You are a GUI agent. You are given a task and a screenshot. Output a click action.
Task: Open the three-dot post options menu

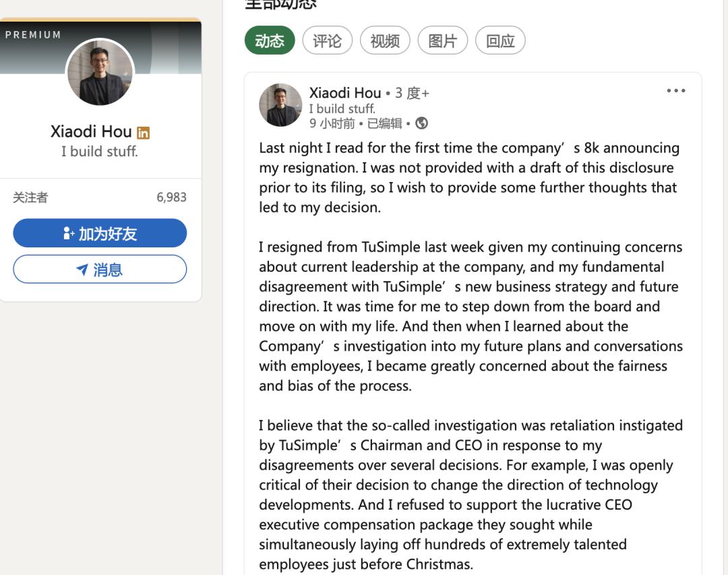(675, 91)
